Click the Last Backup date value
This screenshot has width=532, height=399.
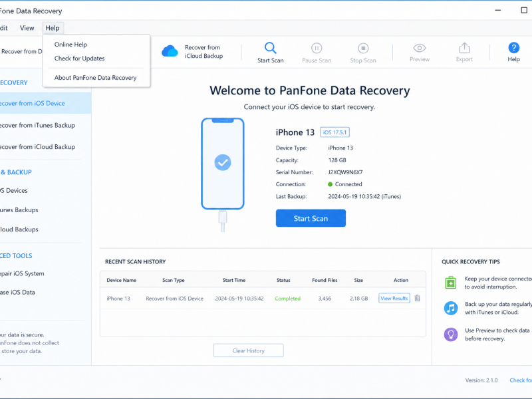point(364,196)
